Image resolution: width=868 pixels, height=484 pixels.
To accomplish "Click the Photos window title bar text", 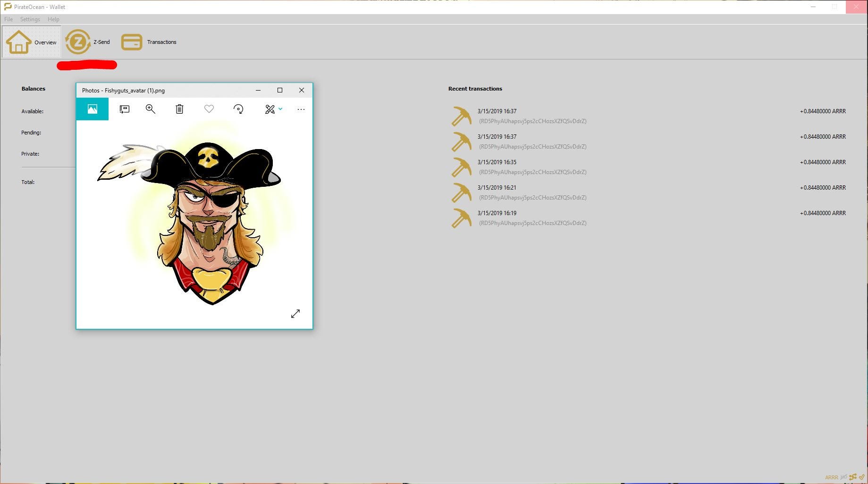I will [123, 91].
